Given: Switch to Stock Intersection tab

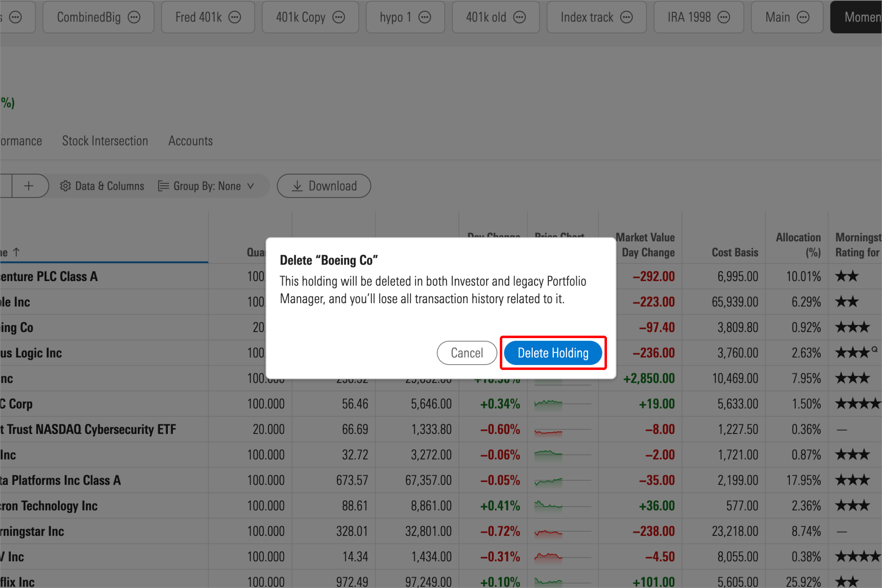Looking at the screenshot, I should click(105, 141).
